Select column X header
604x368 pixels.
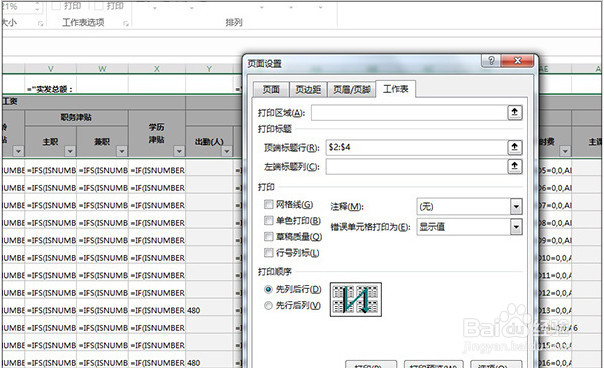pyautogui.click(x=157, y=69)
